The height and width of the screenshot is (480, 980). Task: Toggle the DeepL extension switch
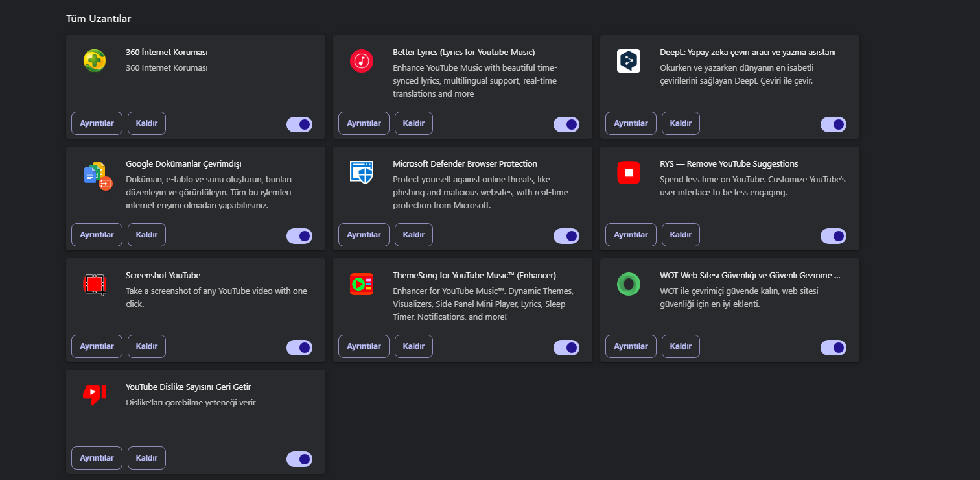click(834, 125)
